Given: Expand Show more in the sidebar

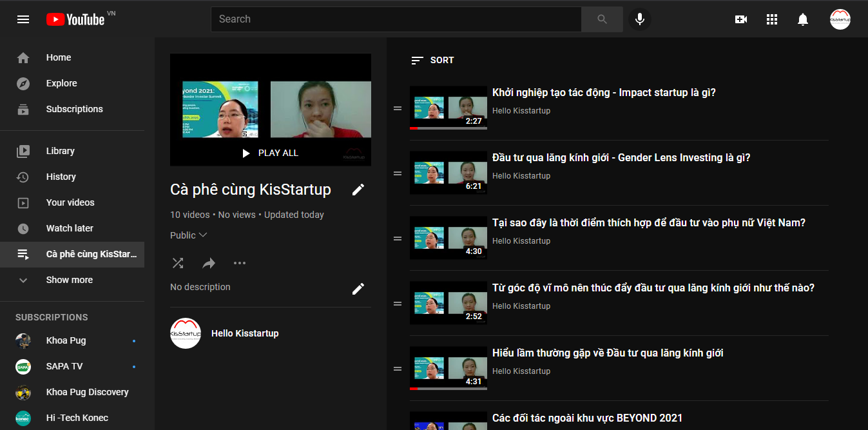Looking at the screenshot, I should click(69, 280).
